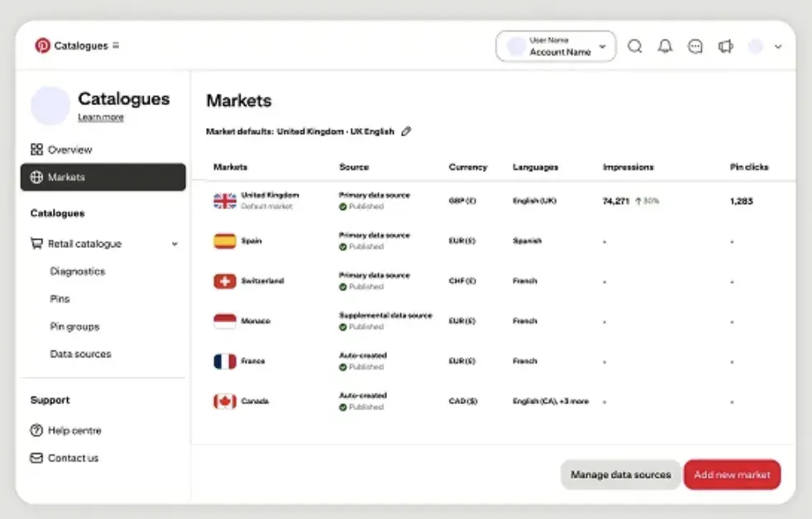This screenshot has width=812, height=519.
Task: Open Pin groups in sidebar
Action: pyautogui.click(x=74, y=326)
